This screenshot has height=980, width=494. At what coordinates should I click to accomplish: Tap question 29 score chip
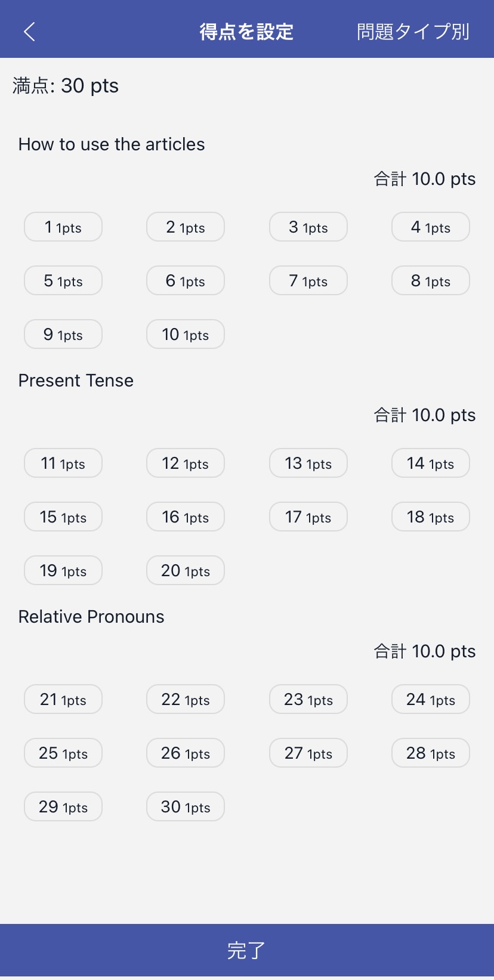pos(63,807)
